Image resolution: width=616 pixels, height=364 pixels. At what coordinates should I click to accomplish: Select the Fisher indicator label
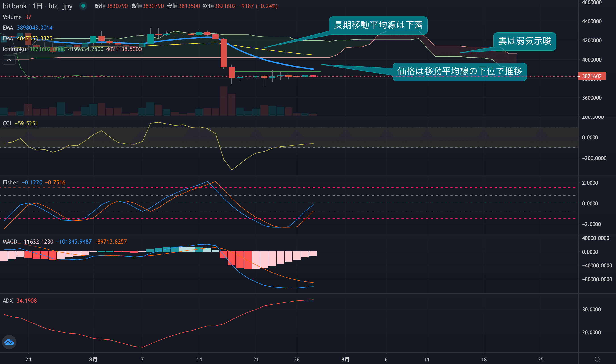coord(10,182)
